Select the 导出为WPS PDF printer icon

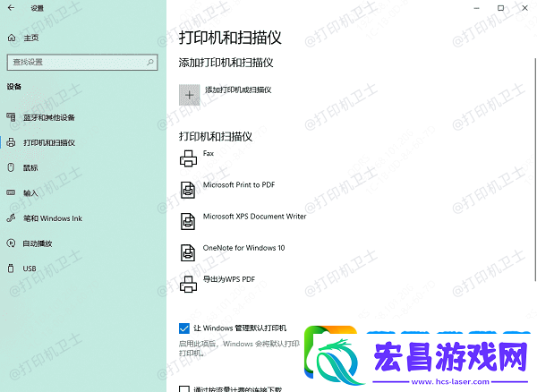tap(188, 285)
